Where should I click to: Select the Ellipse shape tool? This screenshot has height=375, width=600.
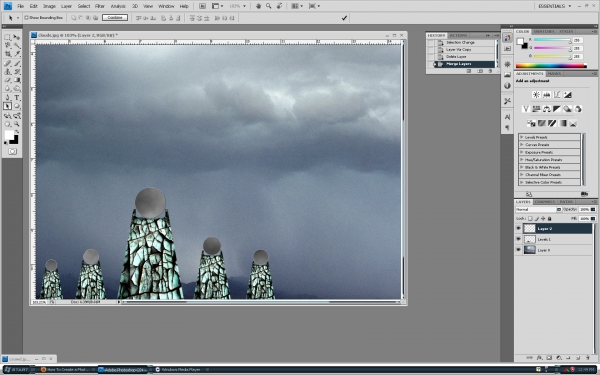17,106
